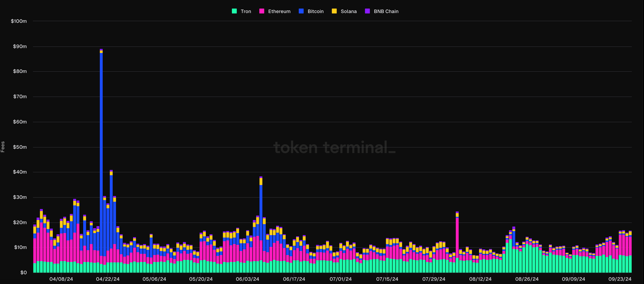Click the BNB Chain purple legend swatch
The image size is (644, 284).
pyautogui.click(x=367, y=11)
